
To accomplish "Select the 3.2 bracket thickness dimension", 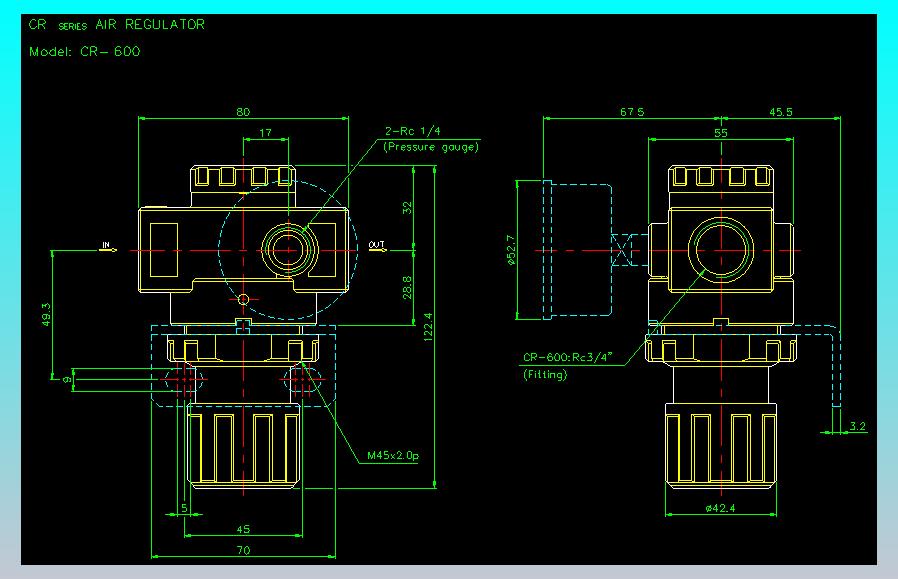I will coord(857,426).
